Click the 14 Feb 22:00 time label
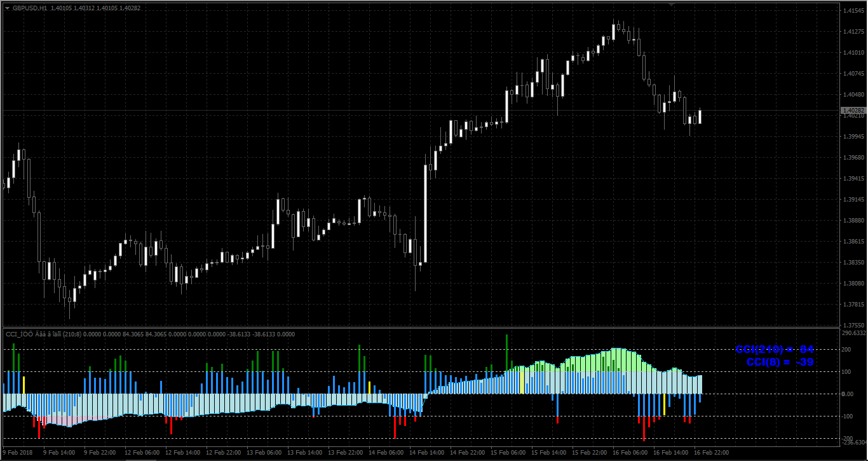The width and height of the screenshot is (868, 461). pos(466,453)
